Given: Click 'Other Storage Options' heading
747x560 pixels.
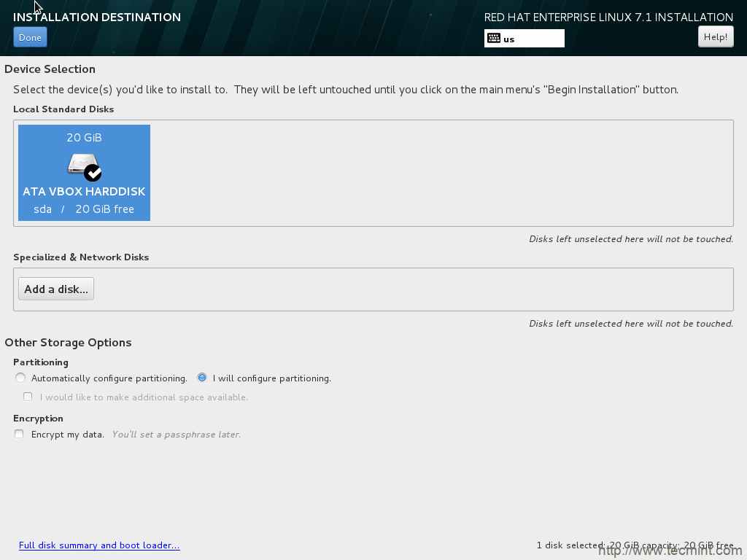Looking at the screenshot, I should click(x=68, y=343).
